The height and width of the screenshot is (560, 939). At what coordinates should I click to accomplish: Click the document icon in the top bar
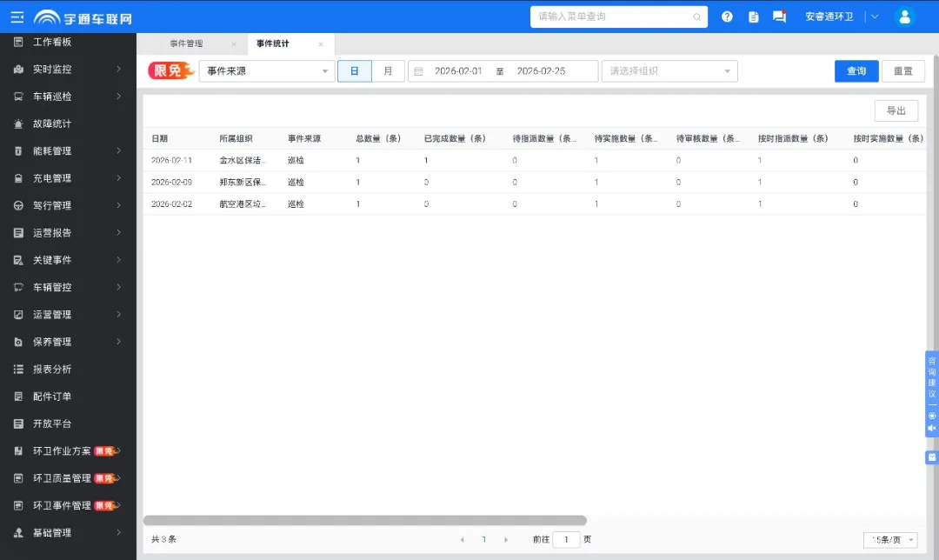tap(753, 17)
